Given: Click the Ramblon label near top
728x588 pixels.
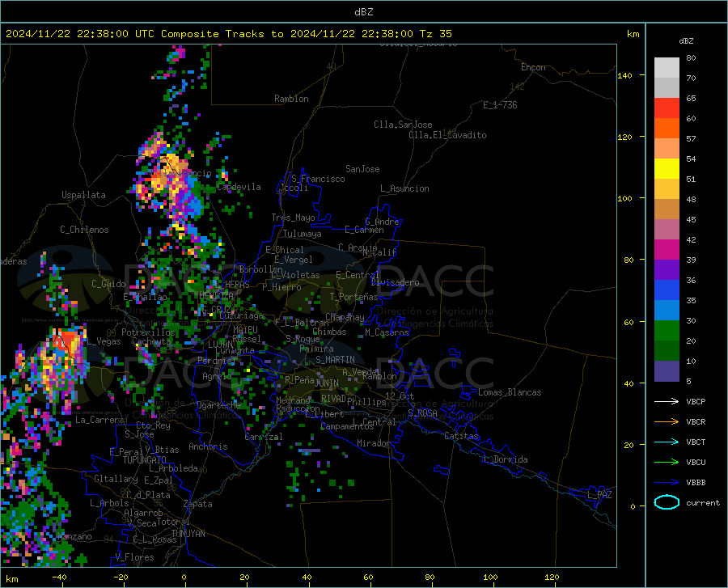Looking at the screenshot, I should tap(291, 99).
